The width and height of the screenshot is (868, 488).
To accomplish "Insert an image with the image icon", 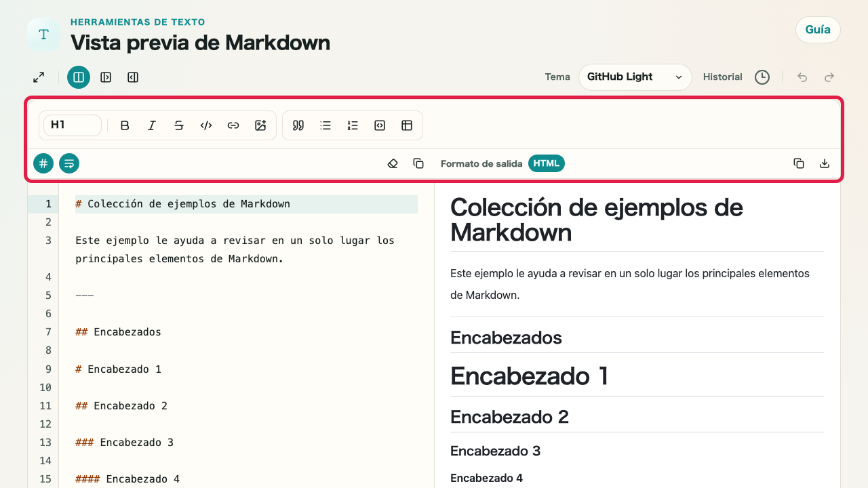I will (260, 125).
